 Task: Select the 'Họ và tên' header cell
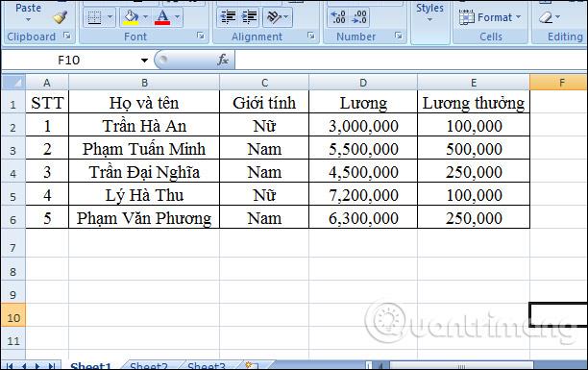tap(144, 102)
